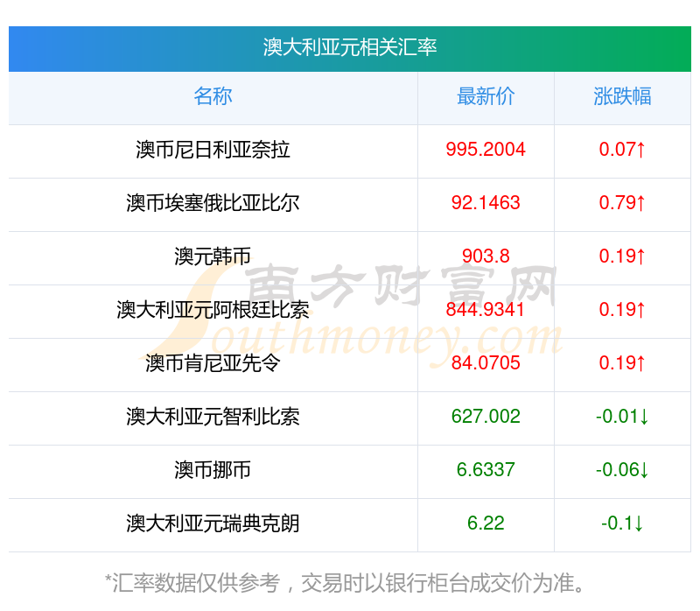Click the row name 澳元韩币

pos(213,256)
